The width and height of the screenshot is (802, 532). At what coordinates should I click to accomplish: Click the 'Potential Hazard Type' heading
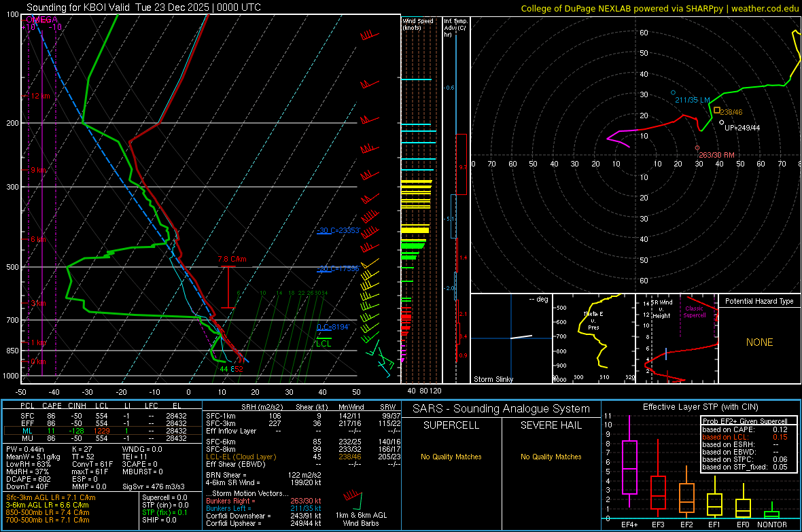pyautogui.click(x=759, y=301)
